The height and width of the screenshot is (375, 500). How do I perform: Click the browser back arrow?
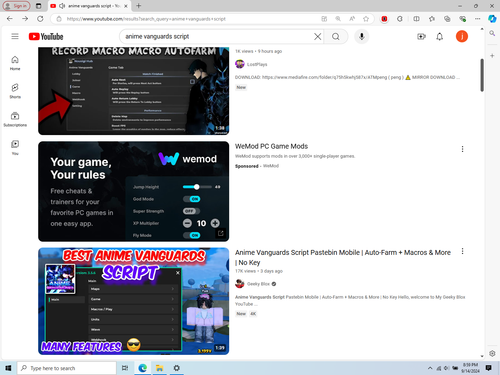point(10,19)
